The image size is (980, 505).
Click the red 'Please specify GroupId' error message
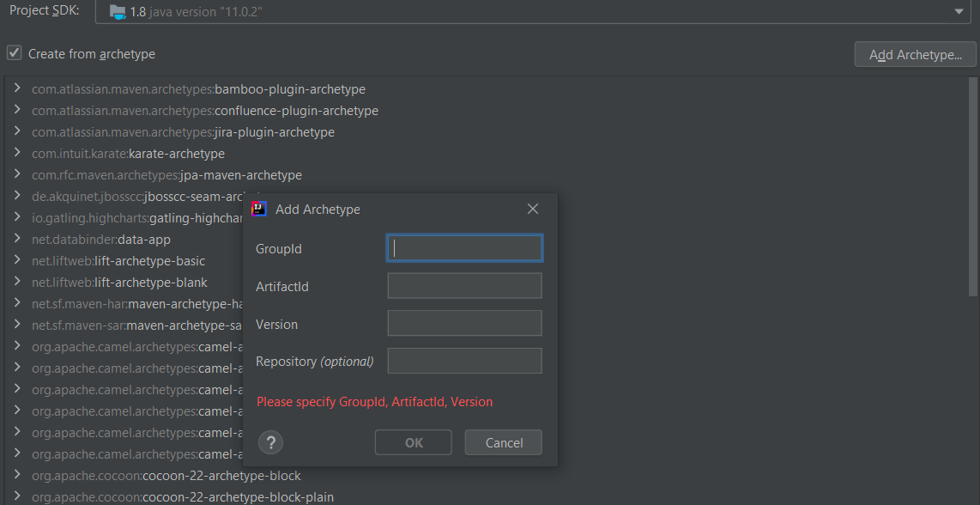click(x=374, y=402)
